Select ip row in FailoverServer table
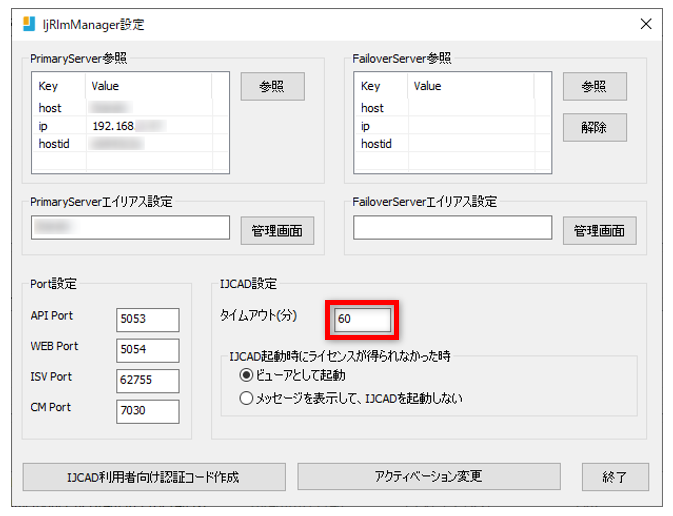The width and height of the screenshot is (673, 516). pyautogui.click(x=452, y=126)
